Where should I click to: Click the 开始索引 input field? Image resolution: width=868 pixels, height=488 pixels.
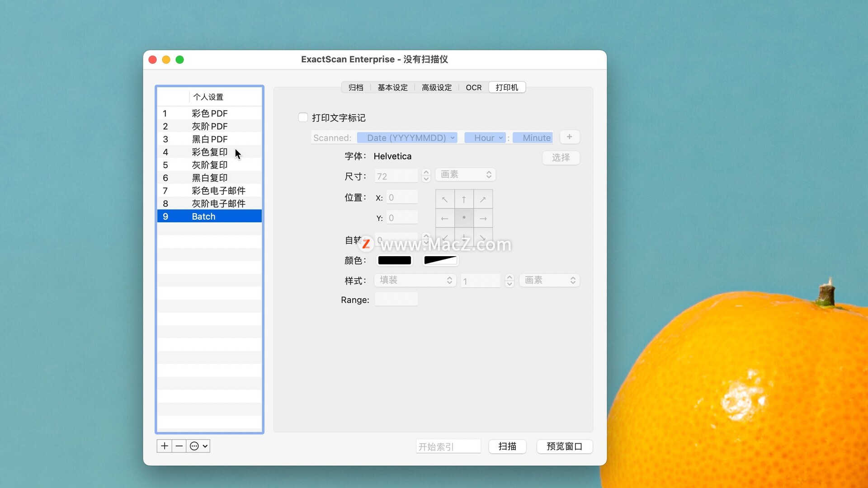(x=448, y=446)
